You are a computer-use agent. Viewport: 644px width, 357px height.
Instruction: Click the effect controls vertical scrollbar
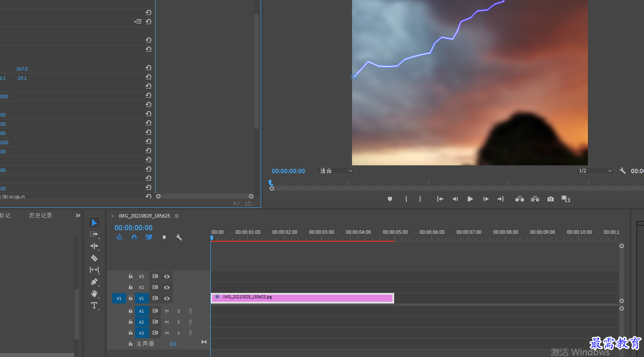click(256, 70)
